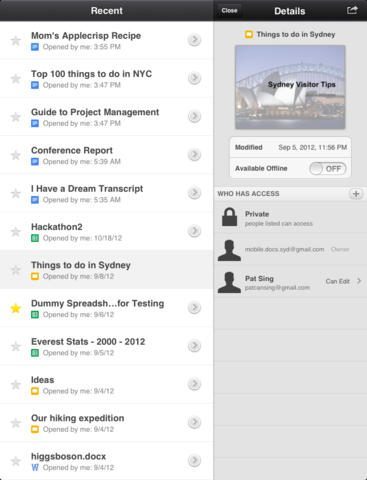Add a person with the plus icon
The width and height of the screenshot is (367, 480).
click(356, 194)
